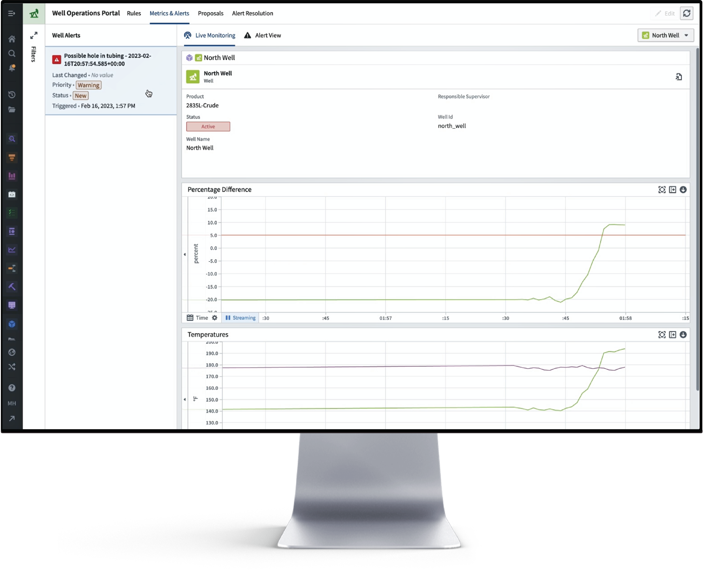Open the green checklist app icon

[12, 213]
